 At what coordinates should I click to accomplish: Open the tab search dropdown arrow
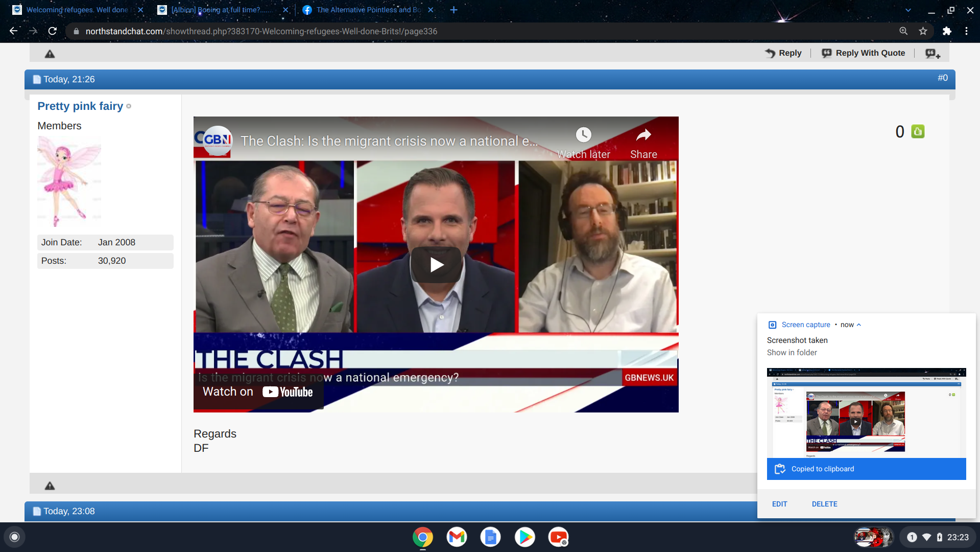(908, 10)
